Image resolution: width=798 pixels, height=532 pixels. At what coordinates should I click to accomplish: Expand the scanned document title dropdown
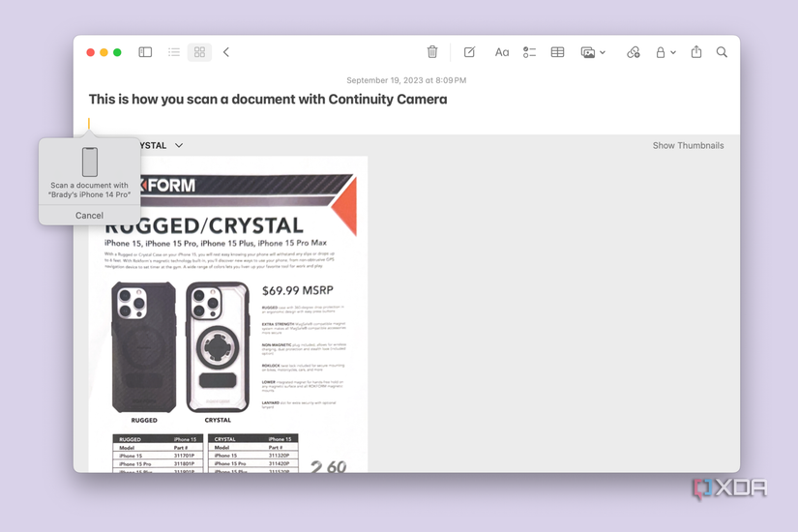179,146
